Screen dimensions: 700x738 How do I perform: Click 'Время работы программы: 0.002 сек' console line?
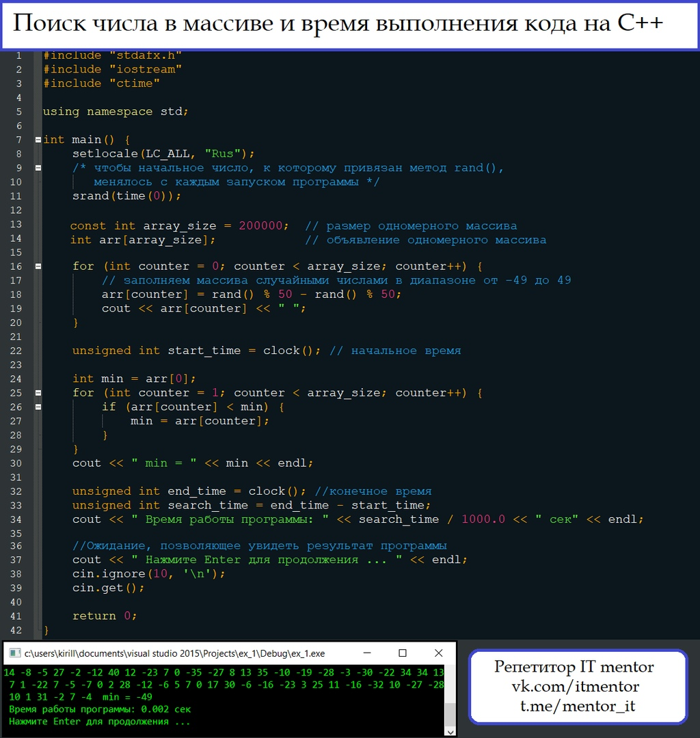100,709
